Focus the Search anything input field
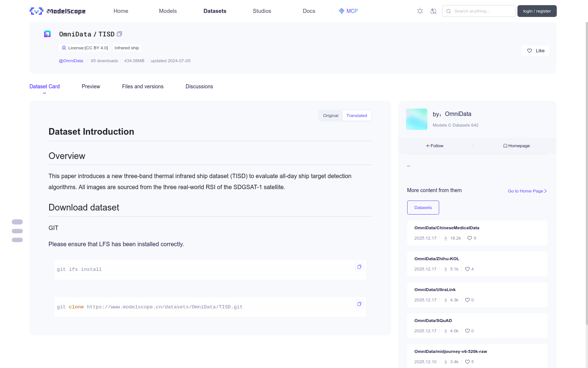Screen dimensions: 588x368 (x=479, y=11)
